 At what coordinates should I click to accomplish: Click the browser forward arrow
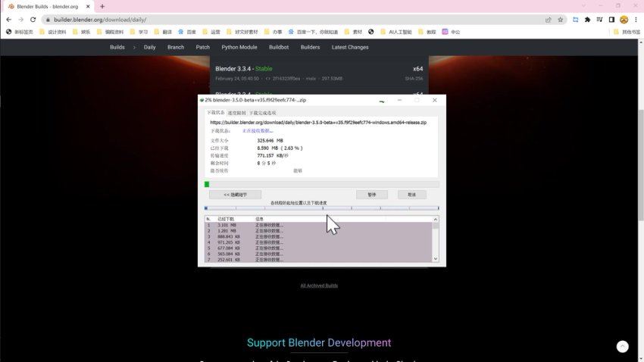coord(21,20)
